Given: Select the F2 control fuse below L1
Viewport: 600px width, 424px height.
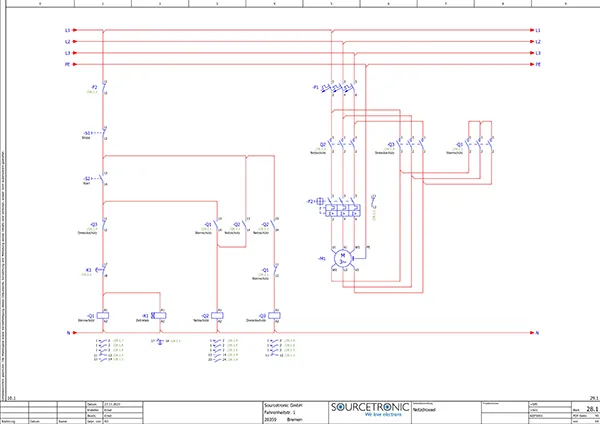Looking at the screenshot, I should click(103, 90).
